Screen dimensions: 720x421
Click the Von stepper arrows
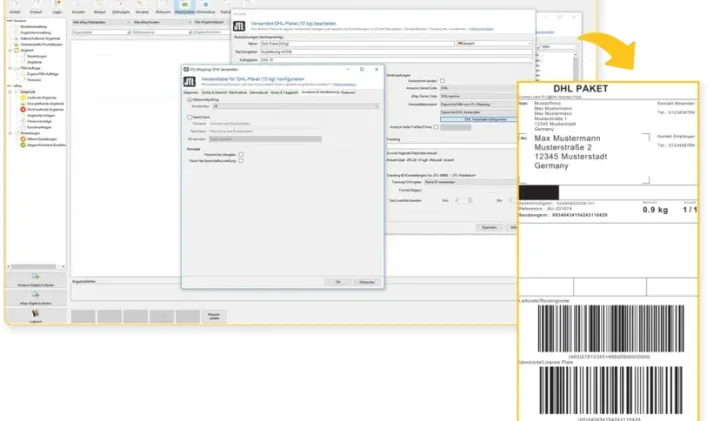pos(469,201)
